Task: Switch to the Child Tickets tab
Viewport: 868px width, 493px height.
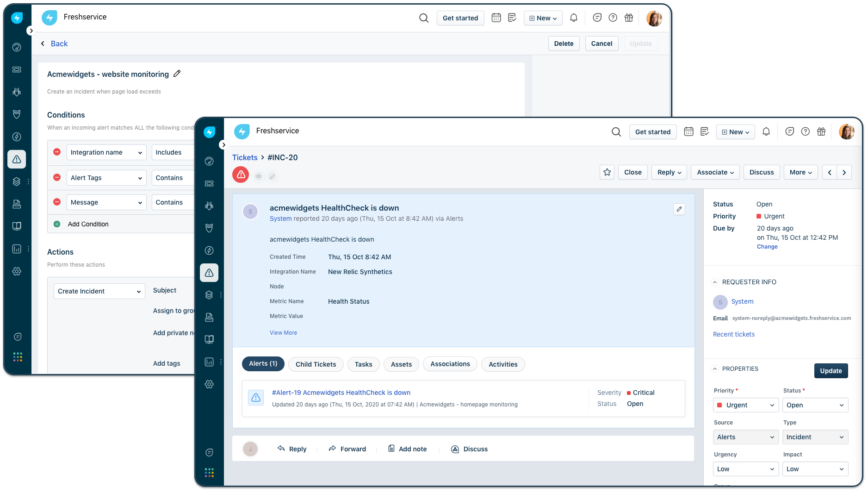Action: [316, 364]
